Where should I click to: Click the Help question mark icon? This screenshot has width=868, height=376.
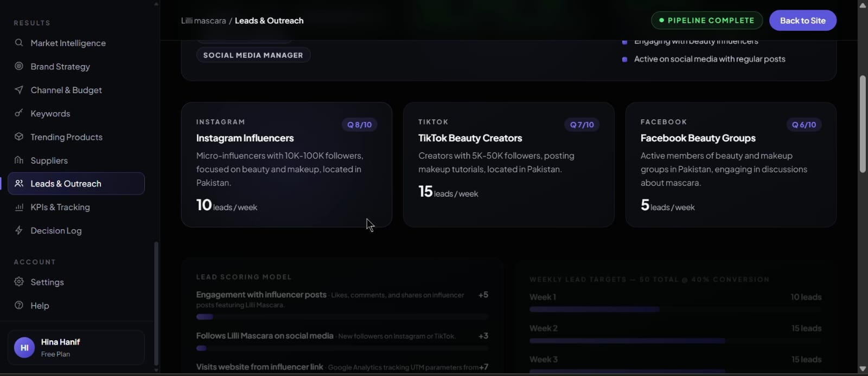19,305
